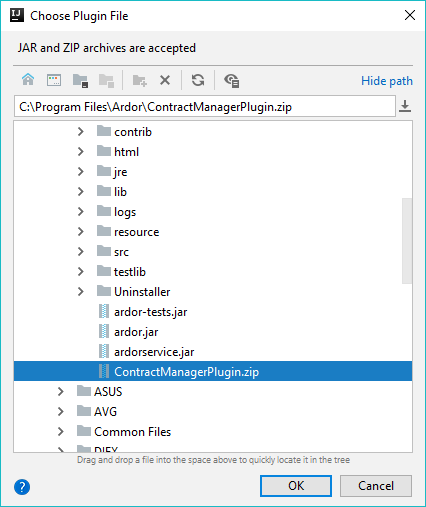
Task: Expand the AVG folder
Action: point(60,412)
